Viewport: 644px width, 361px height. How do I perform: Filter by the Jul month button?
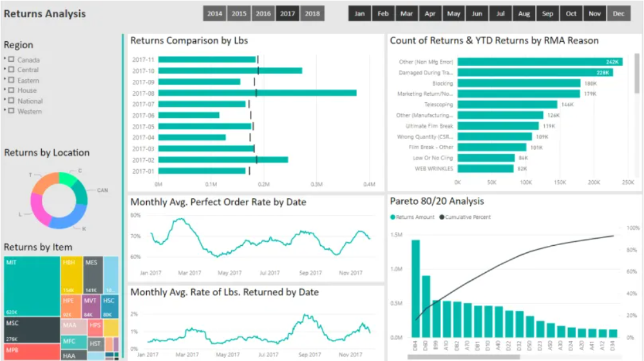click(500, 14)
